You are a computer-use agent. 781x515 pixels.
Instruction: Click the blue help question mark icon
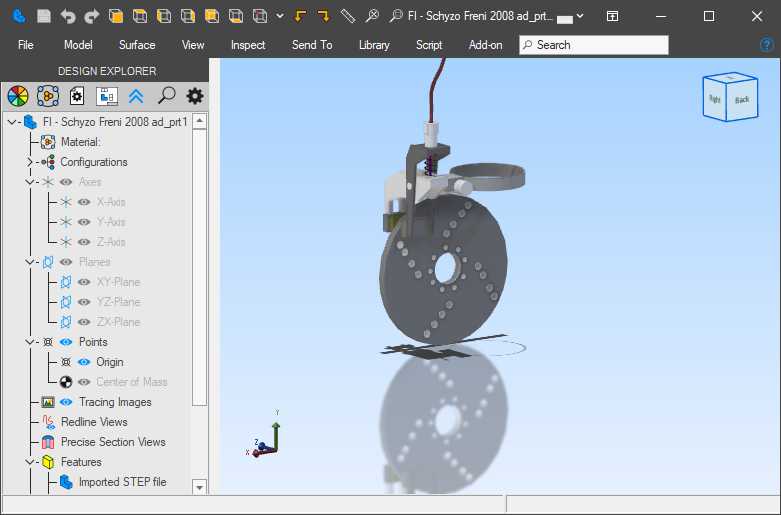[767, 45]
